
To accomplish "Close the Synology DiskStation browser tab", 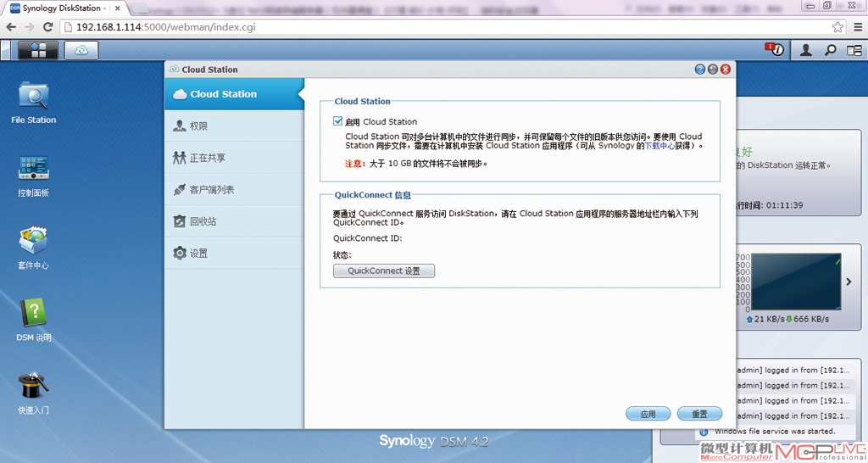I will coord(117,8).
